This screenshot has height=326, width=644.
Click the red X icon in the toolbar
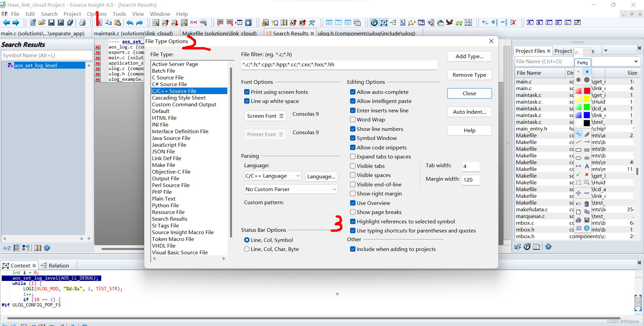coord(513,23)
